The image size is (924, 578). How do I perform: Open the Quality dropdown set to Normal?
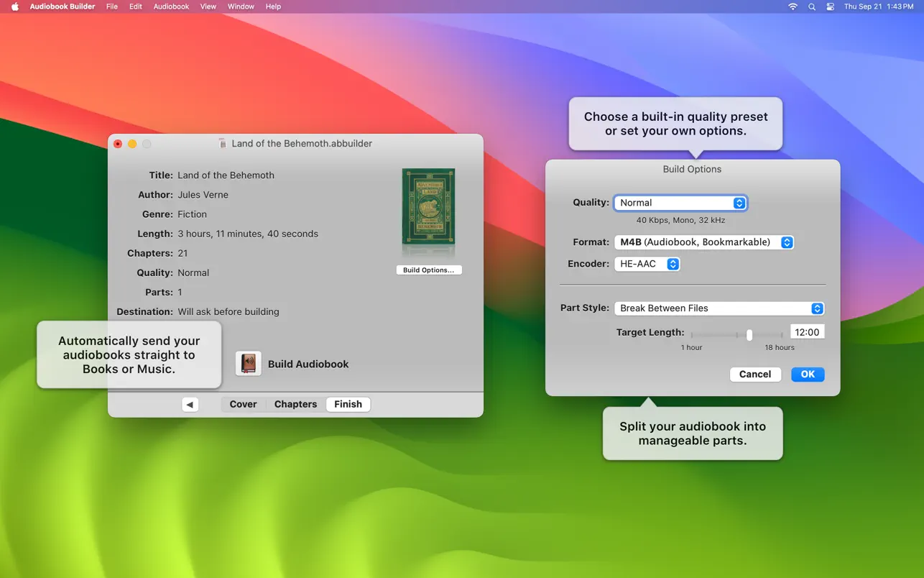(x=680, y=203)
